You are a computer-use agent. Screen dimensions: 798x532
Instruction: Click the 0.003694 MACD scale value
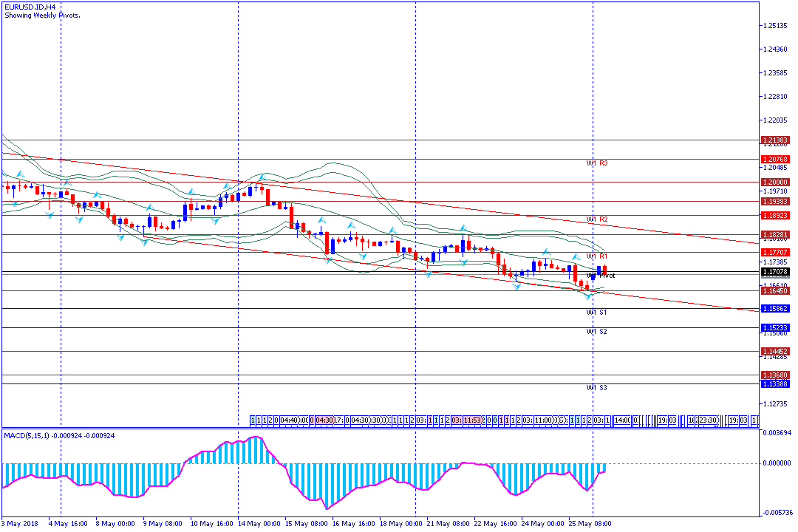point(777,433)
